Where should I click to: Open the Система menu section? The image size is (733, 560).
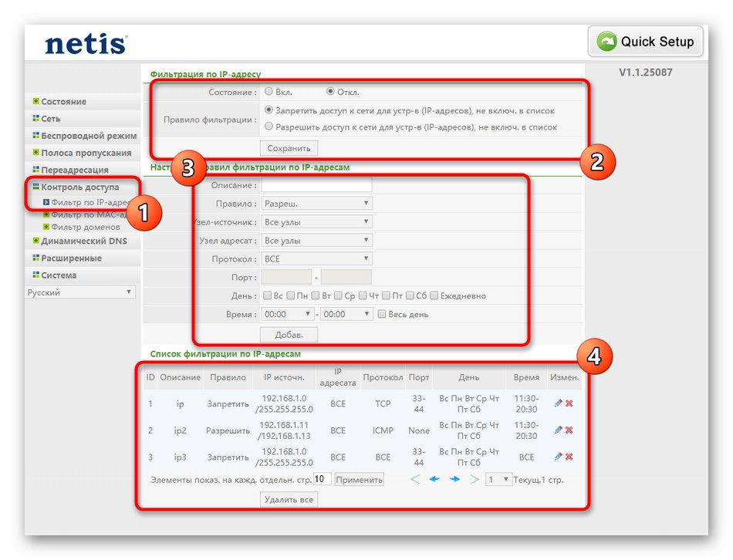coord(59,275)
